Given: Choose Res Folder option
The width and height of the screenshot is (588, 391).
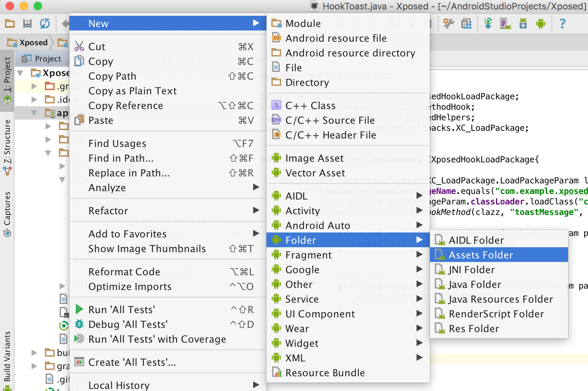Looking at the screenshot, I should point(499,329).
